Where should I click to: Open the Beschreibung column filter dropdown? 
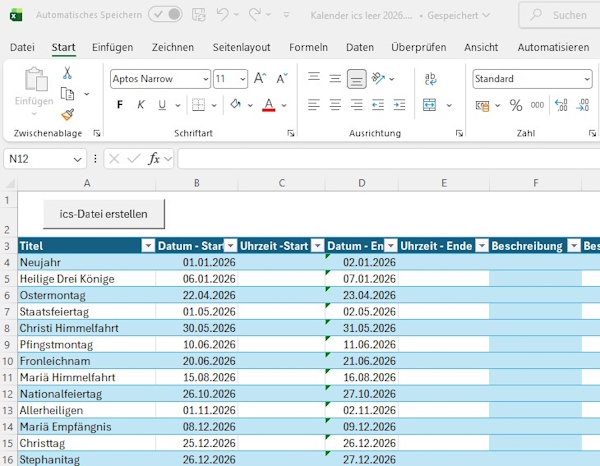(x=574, y=246)
